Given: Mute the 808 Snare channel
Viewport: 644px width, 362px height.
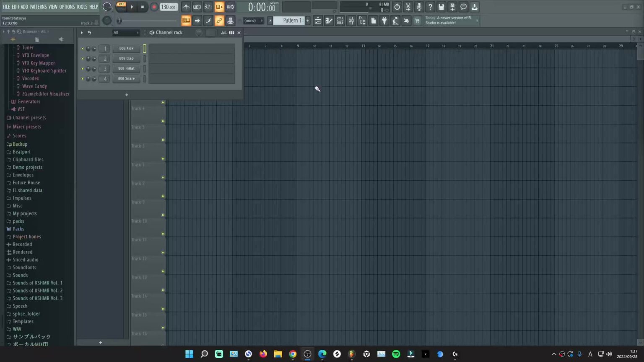Looking at the screenshot, I should click(x=82, y=79).
